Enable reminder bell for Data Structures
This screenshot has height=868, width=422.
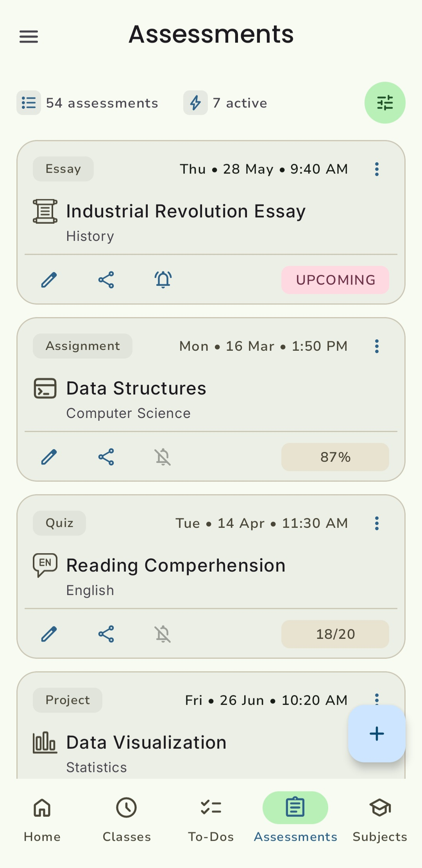coord(163,457)
